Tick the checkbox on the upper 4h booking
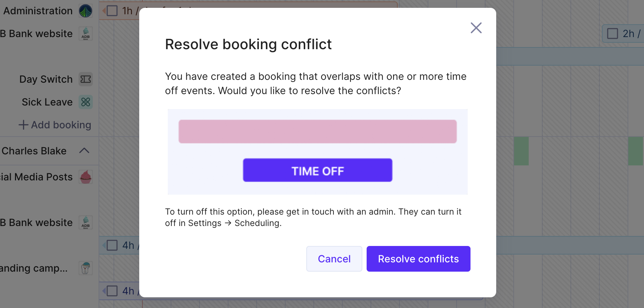644x308 pixels. tap(112, 245)
